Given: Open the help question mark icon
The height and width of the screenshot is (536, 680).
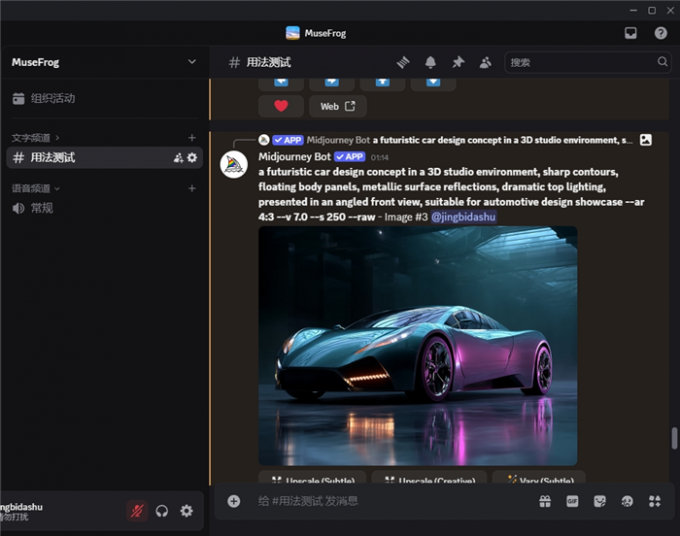Looking at the screenshot, I should (x=660, y=33).
